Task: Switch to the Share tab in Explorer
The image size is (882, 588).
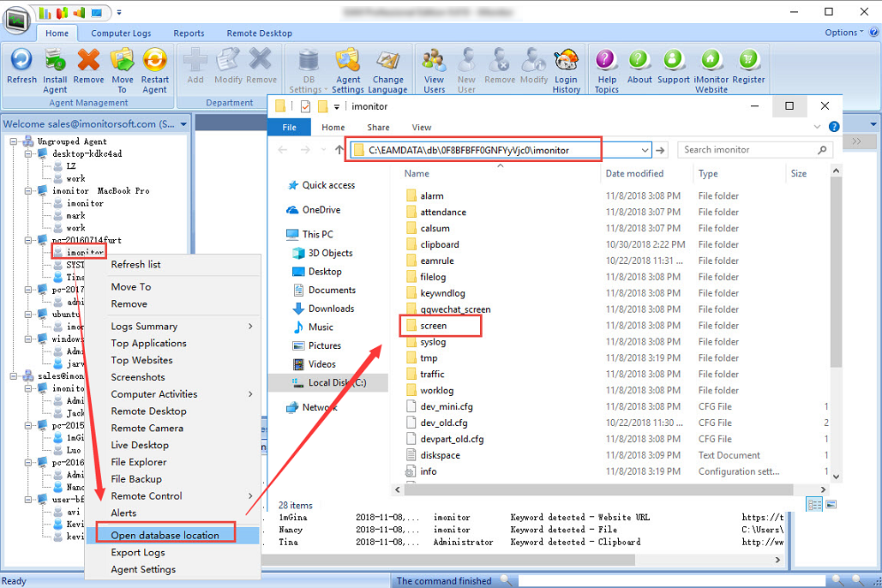Action: click(x=379, y=128)
